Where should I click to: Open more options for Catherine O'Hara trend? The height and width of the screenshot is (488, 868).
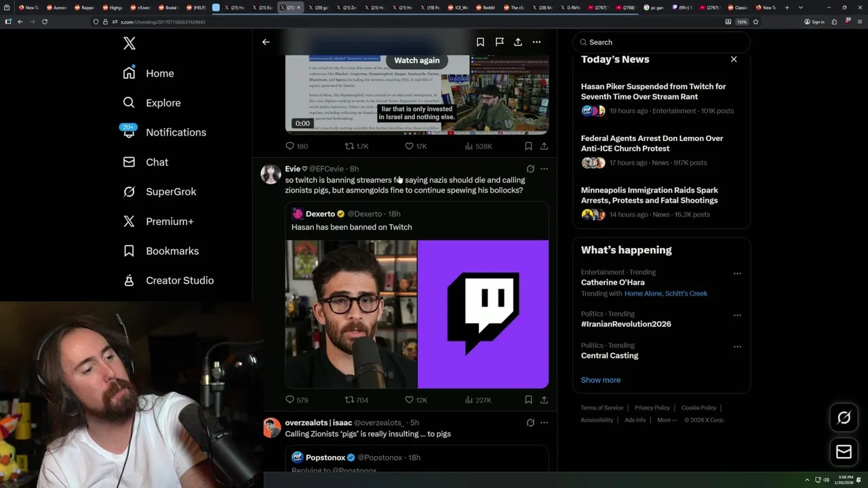pyautogui.click(x=737, y=274)
